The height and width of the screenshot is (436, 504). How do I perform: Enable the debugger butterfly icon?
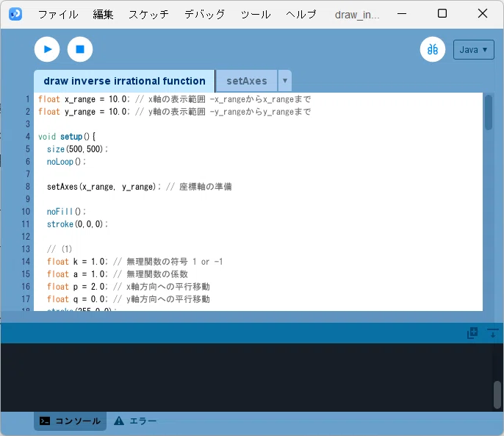click(x=433, y=49)
